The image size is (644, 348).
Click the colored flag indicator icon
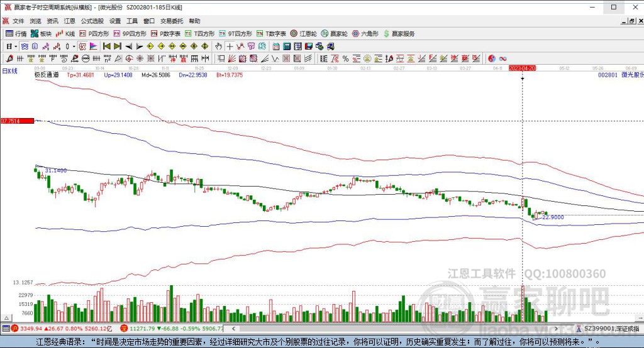click(94, 46)
